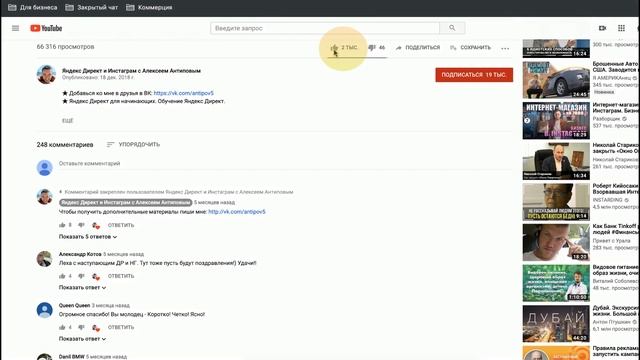Viewport: 640px width, 360px height.
Task: Open the Брошенные Авто video title
Action: [x=616, y=67]
